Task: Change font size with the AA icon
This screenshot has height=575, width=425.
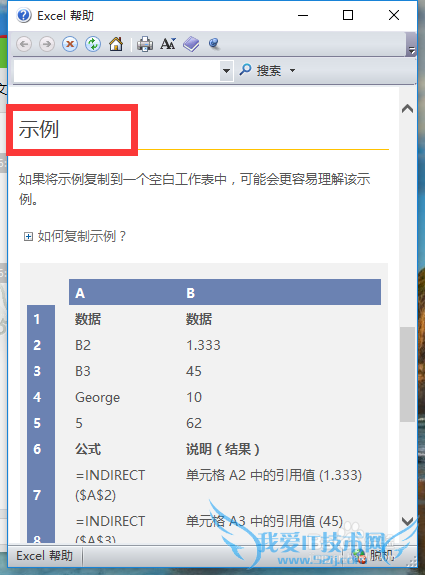Action: (x=168, y=44)
